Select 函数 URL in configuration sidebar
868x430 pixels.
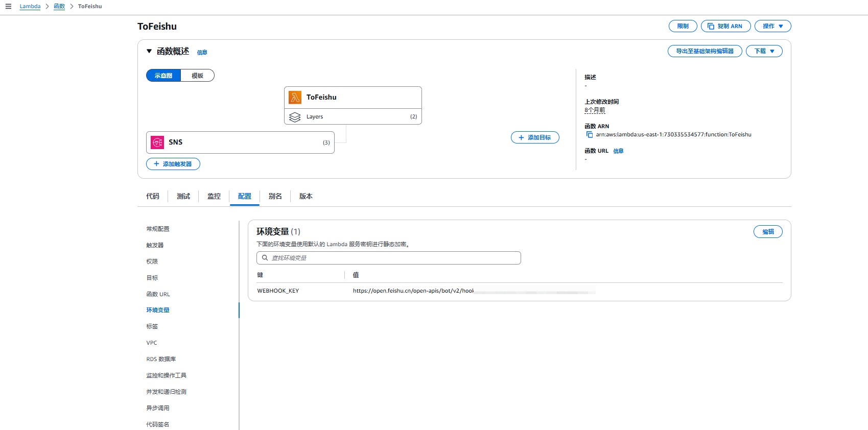click(158, 294)
